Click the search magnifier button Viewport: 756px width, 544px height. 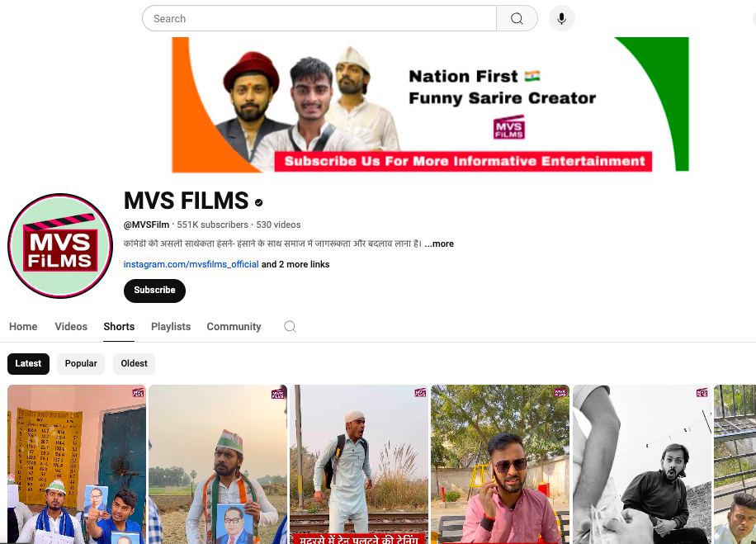(x=517, y=19)
